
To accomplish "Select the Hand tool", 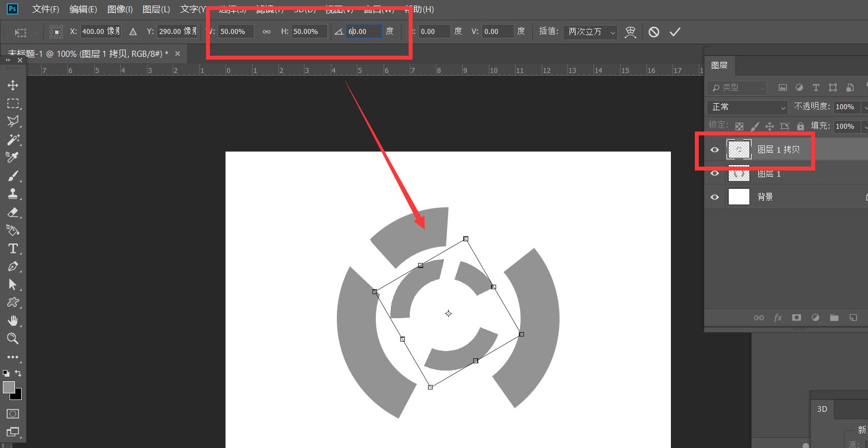I will (x=13, y=320).
